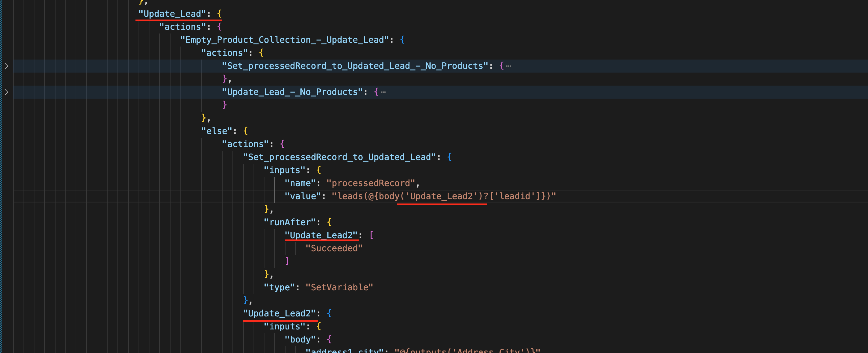Click underlined "Update_Lead2" inside the body expression
This screenshot has width=868, height=353.
pyautogui.click(x=441, y=196)
